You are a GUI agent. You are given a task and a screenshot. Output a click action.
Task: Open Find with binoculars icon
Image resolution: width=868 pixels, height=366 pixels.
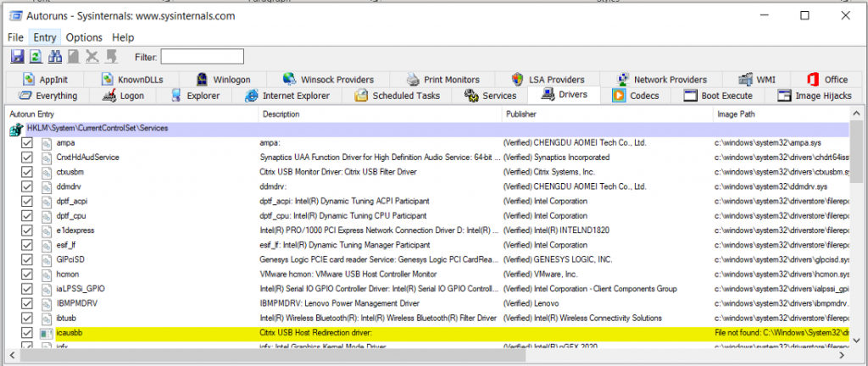[55, 57]
